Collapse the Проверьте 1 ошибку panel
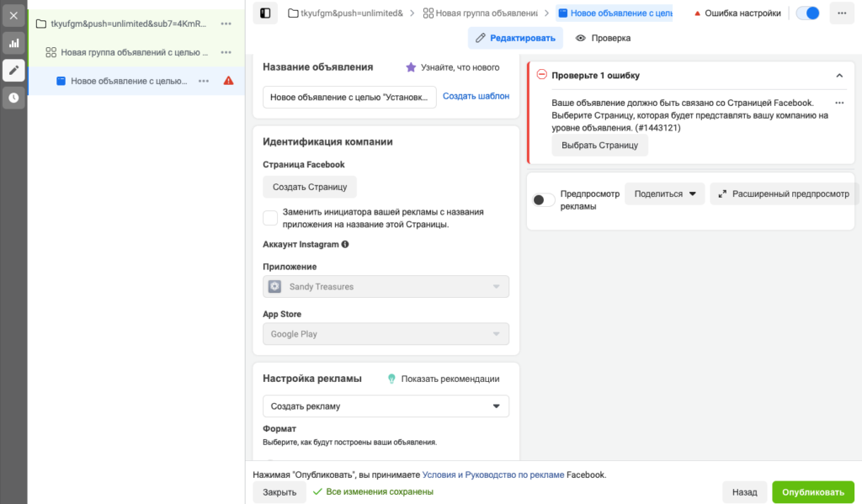Viewport: 862px width, 504px height. [839, 75]
